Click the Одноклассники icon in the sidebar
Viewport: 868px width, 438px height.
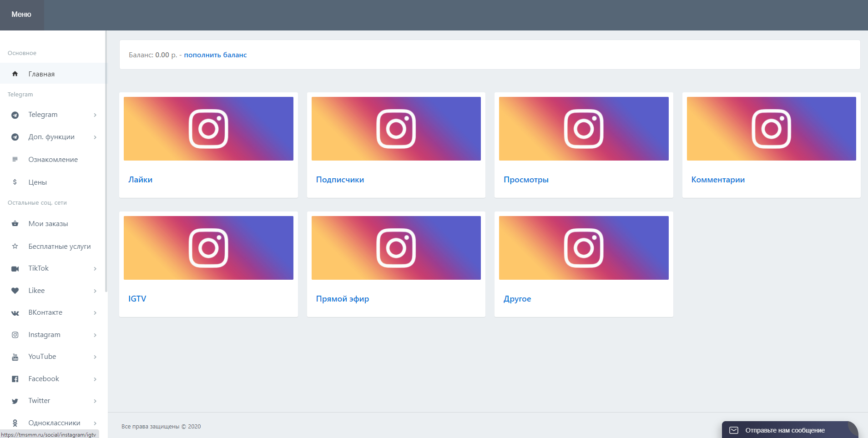coord(15,423)
